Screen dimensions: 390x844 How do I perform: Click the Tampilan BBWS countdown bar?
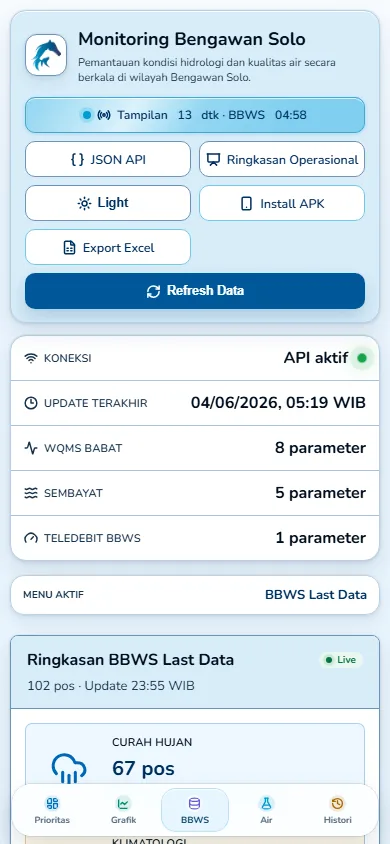point(195,115)
